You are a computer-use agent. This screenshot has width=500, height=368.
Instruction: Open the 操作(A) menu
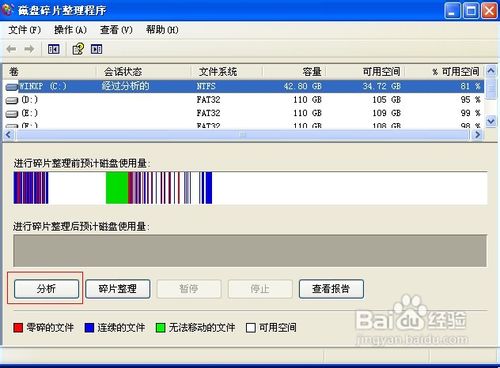click(x=70, y=30)
